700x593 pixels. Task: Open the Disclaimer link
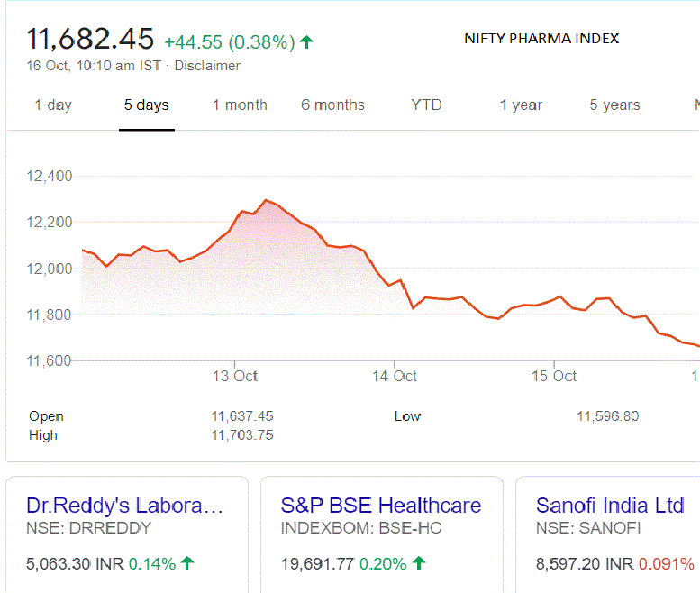pyautogui.click(x=207, y=66)
